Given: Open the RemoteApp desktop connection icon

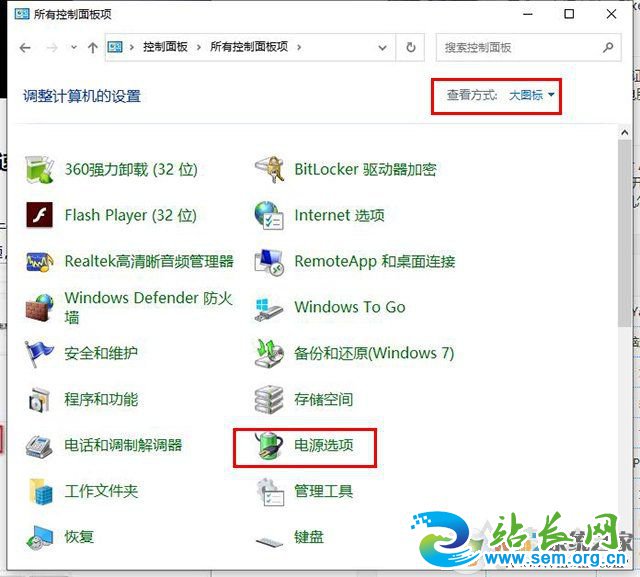Looking at the screenshot, I should tap(269, 261).
